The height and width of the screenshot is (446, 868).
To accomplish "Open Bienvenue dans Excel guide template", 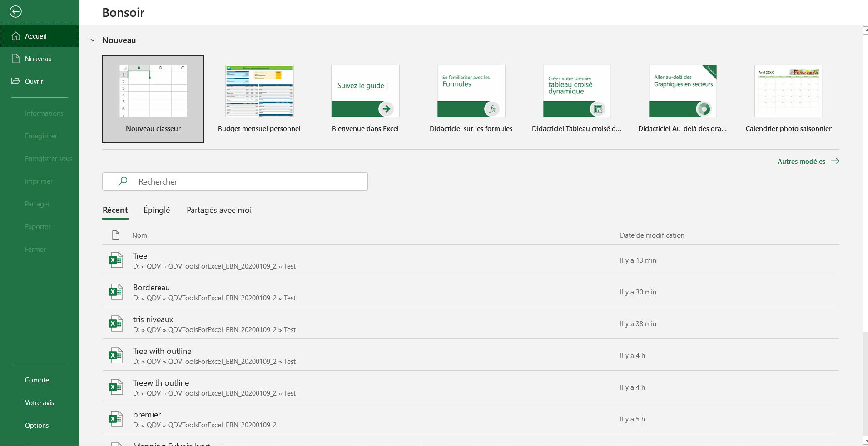I will click(x=365, y=99).
